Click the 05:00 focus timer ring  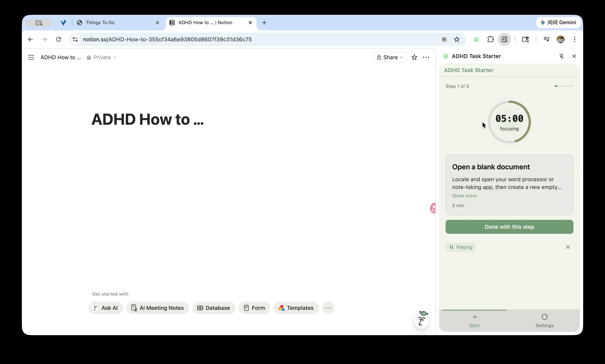point(509,122)
